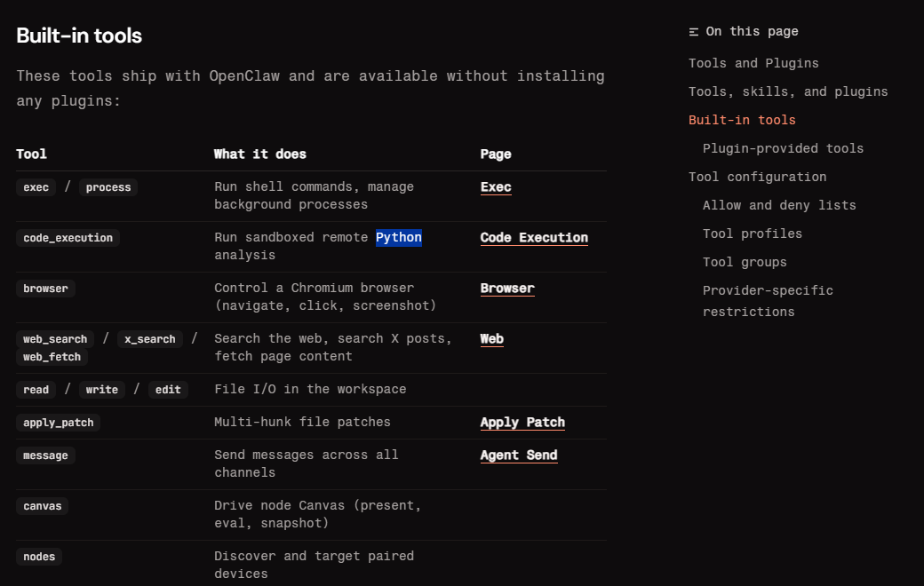Click the browser code tag
The image size is (924, 586).
click(x=45, y=289)
